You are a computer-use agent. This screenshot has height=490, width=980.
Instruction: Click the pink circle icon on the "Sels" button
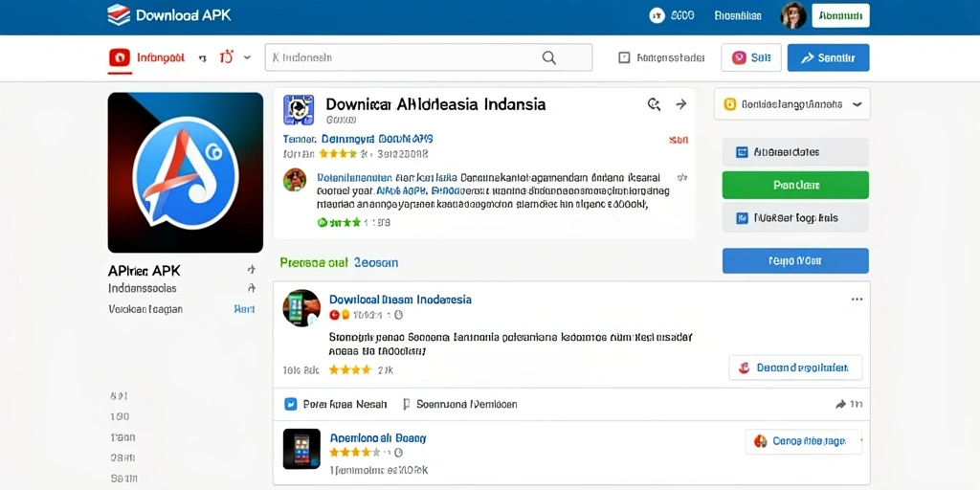739,57
